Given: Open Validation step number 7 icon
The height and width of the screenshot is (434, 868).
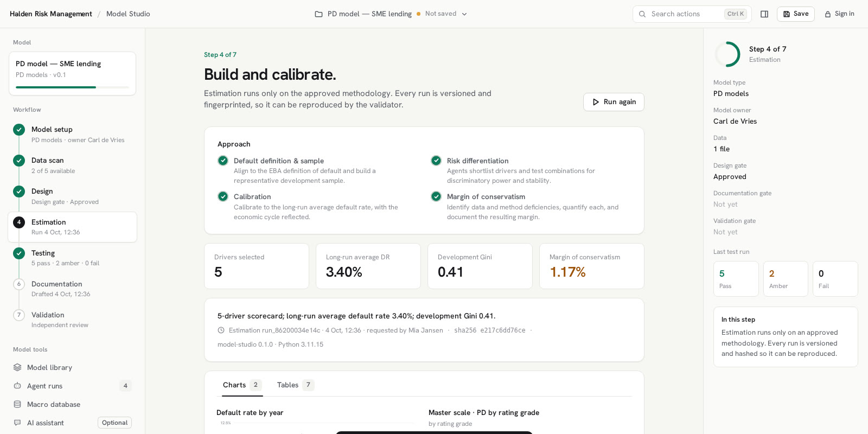Looking at the screenshot, I should [x=19, y=315].
